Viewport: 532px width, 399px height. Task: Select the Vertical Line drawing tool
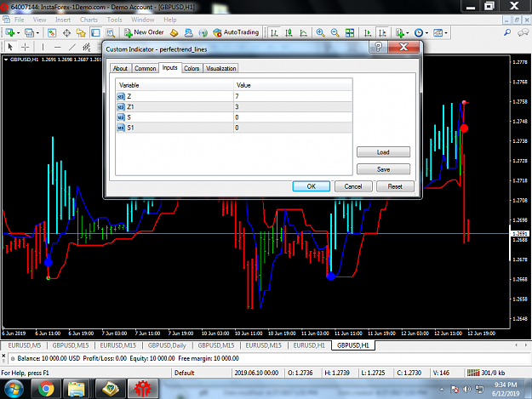point(43,47)
